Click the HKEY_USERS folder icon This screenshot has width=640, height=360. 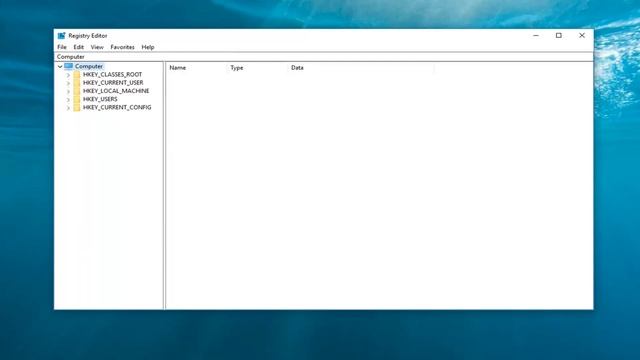point(77,99)
